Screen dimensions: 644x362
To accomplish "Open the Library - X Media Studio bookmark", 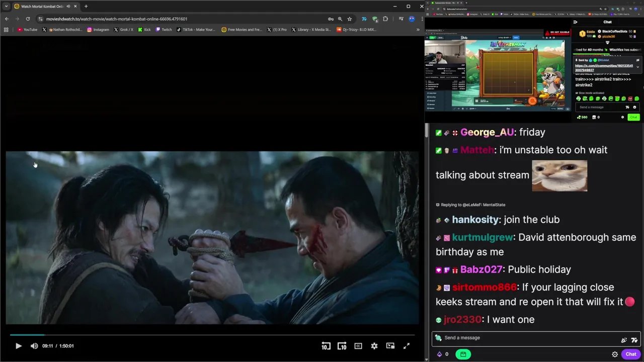I will tap(311, 30).
